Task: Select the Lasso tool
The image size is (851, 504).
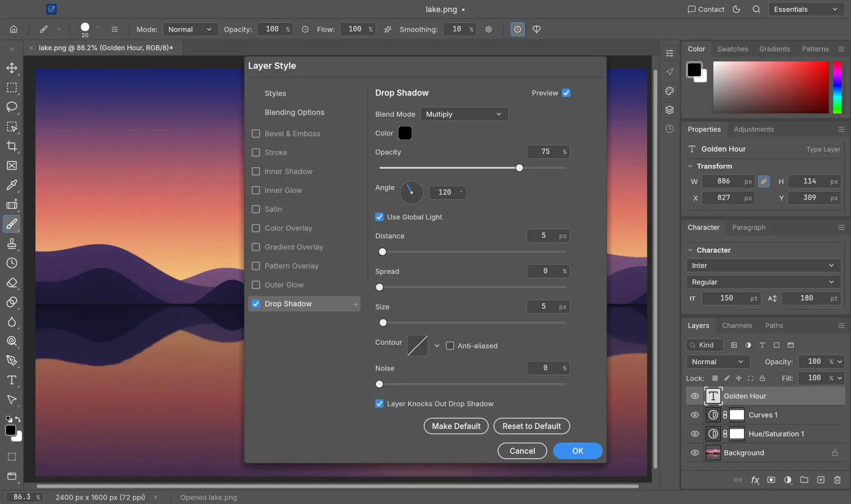Action: 12,107
